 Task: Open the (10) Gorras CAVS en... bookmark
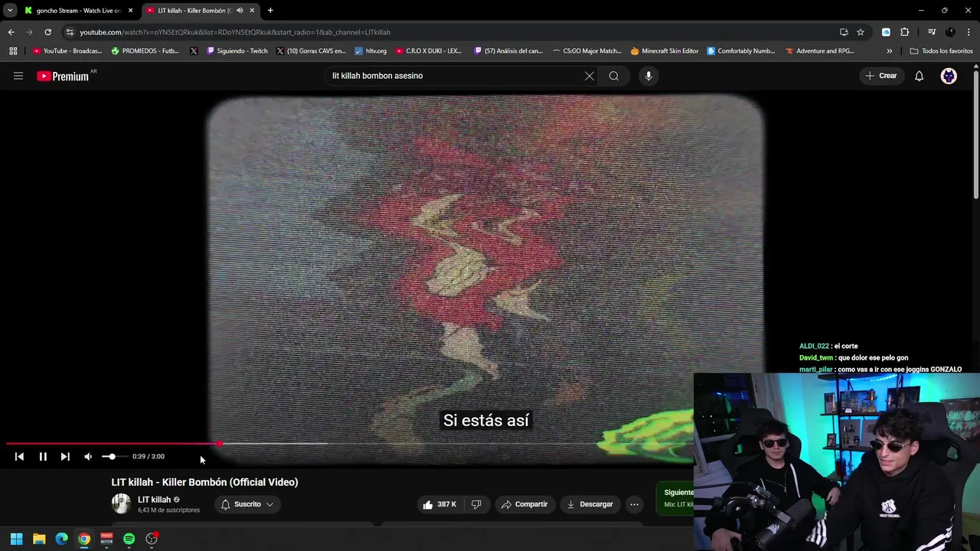[311, 51]
